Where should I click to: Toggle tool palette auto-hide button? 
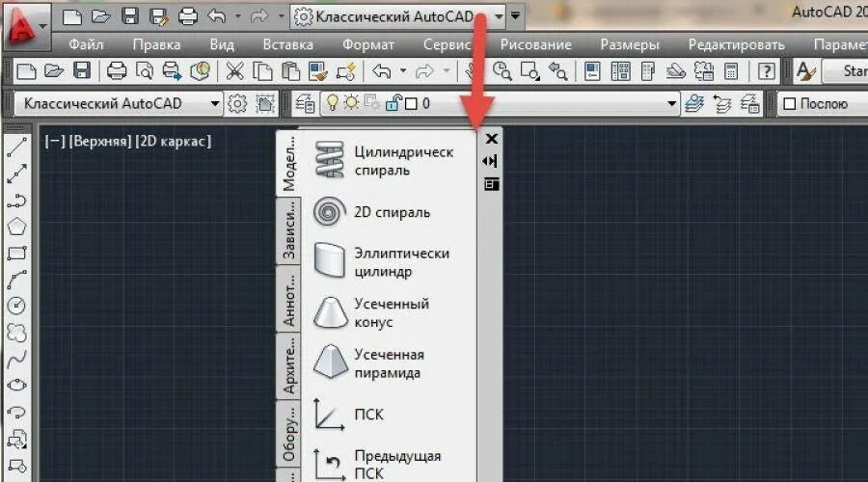point(490,161)
